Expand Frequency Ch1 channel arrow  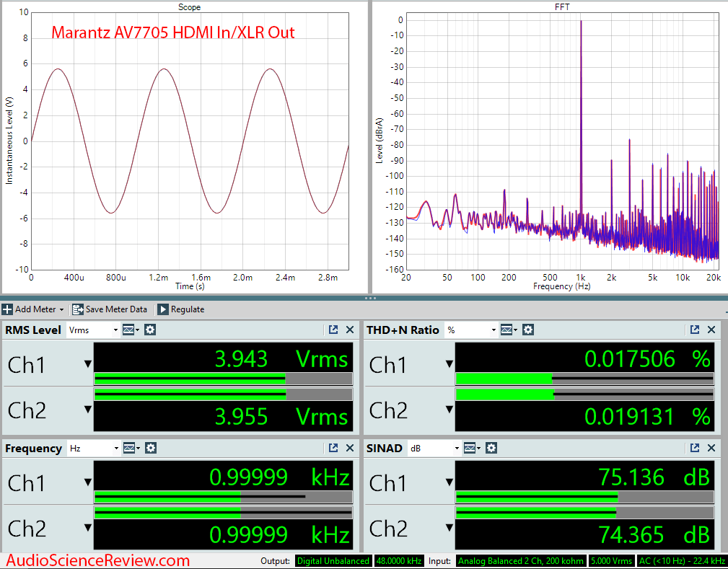click(x=88, y=482)
